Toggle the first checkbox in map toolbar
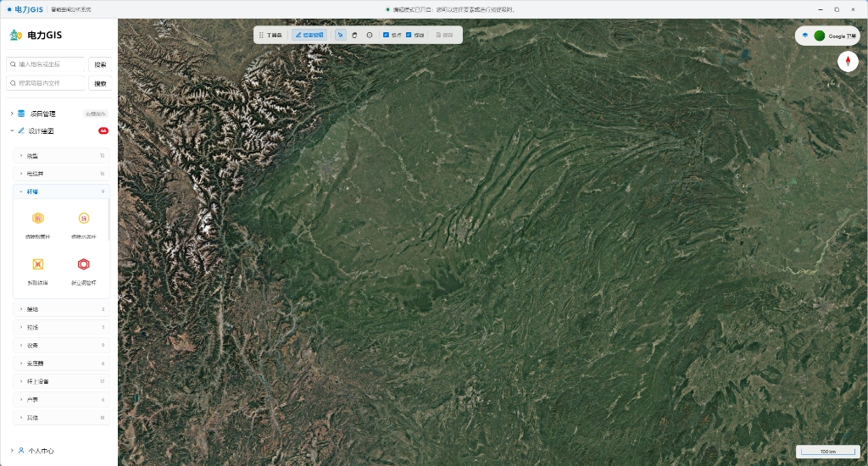Screen dimensions: 868x466 click(386, 35)
